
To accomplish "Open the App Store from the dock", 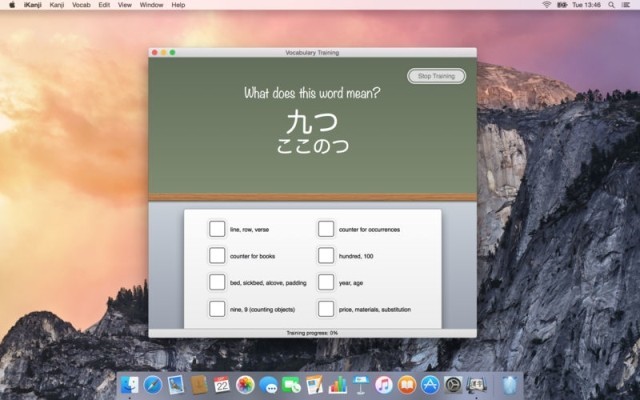I will (430, 384).
